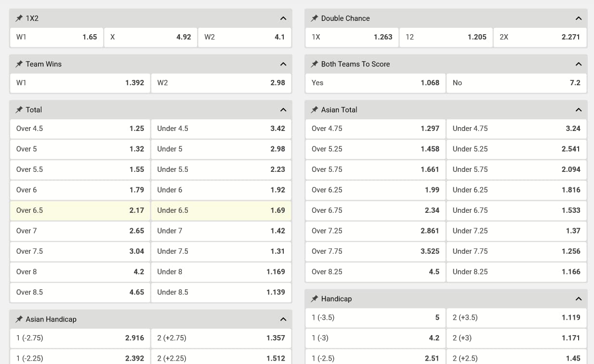Select 1X2 W1 at 1.65

(x=56, y=37)
